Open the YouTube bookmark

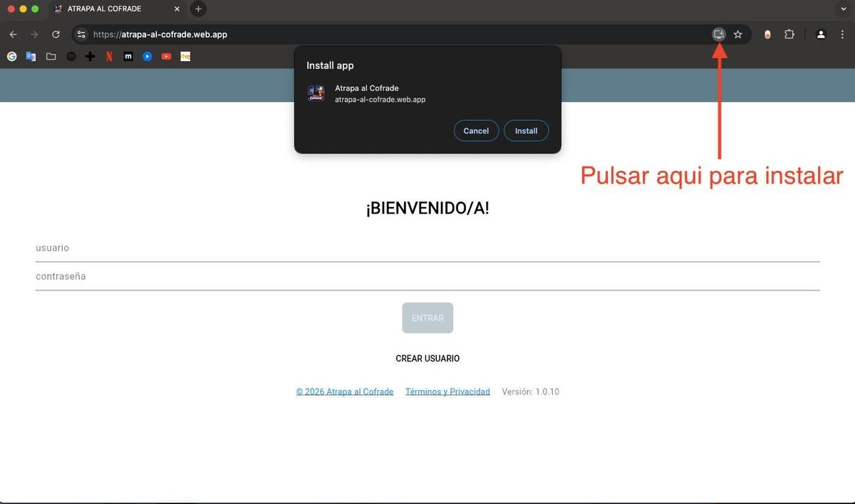(x=166, y=56)
